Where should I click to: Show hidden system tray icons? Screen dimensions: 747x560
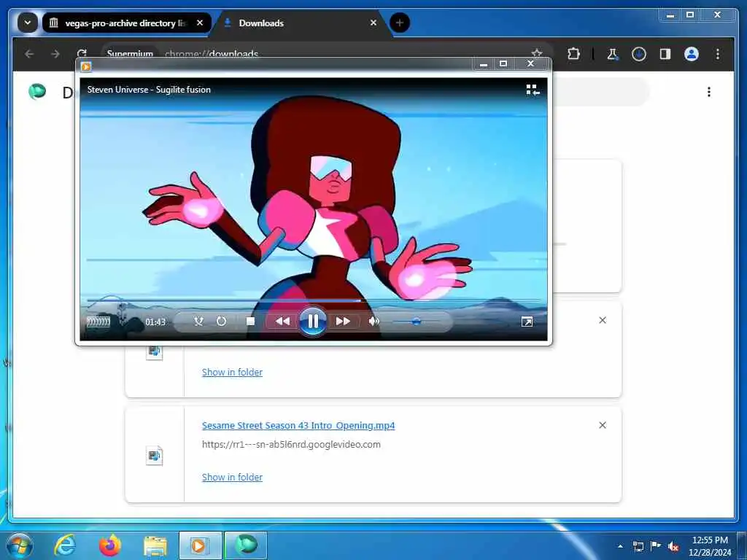coord(620,546)
